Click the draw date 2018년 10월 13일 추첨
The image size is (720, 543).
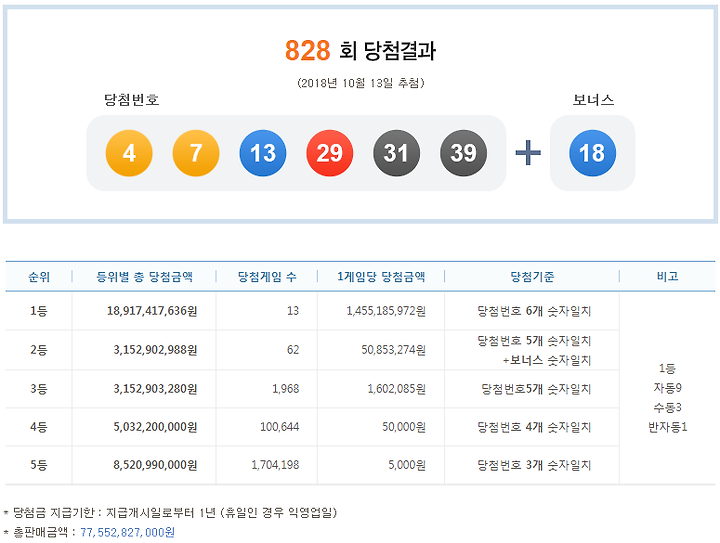click(360, 83)
